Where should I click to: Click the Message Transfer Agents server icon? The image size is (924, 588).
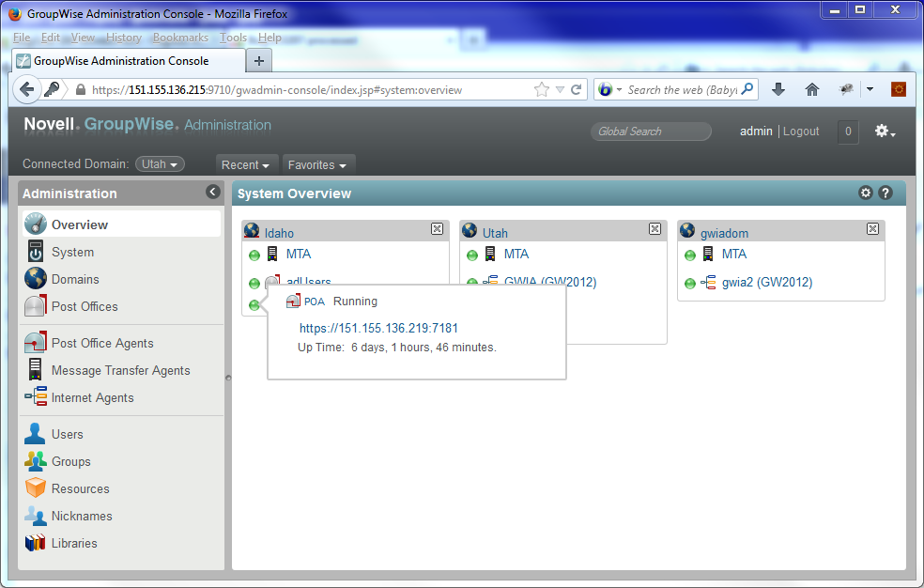(x=36, y=369)
